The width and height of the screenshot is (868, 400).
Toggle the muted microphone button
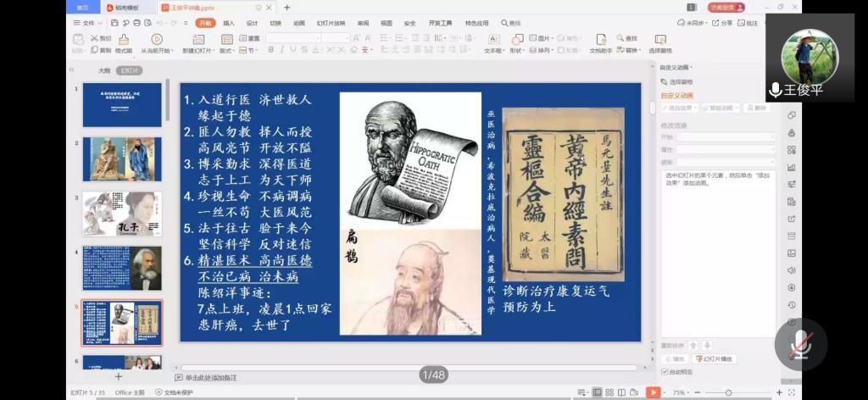[800, 344]
